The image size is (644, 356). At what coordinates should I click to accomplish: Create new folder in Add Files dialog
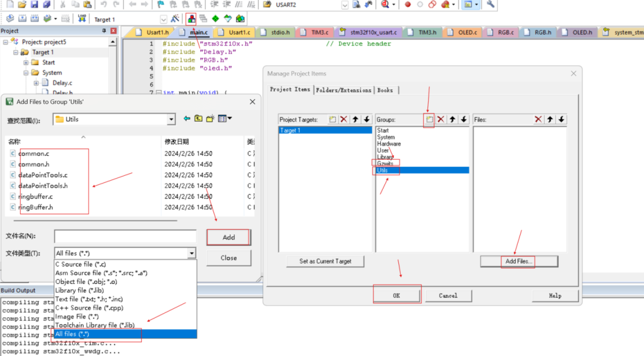[210, 119]
